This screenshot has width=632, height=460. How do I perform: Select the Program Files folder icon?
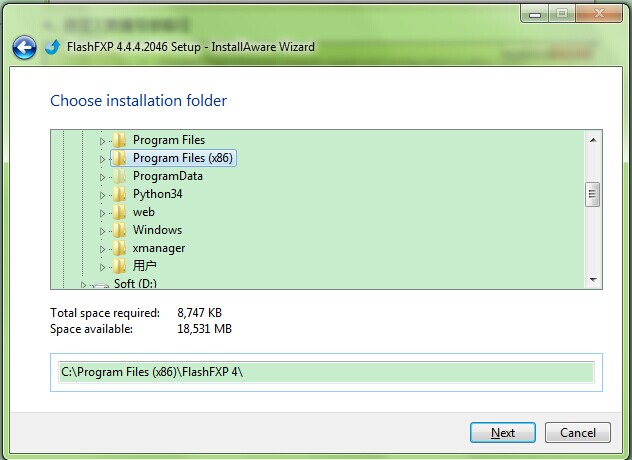[x=119, y=140]
